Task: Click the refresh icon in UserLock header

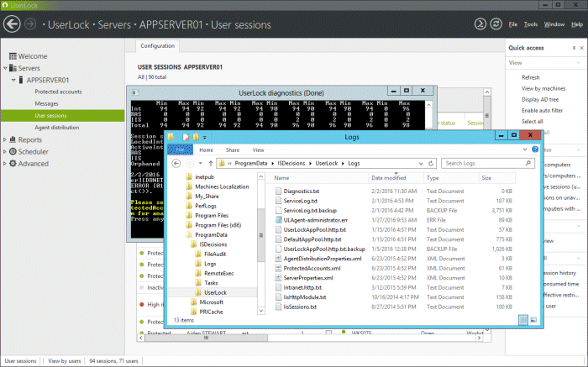Action: coord(496,24)
